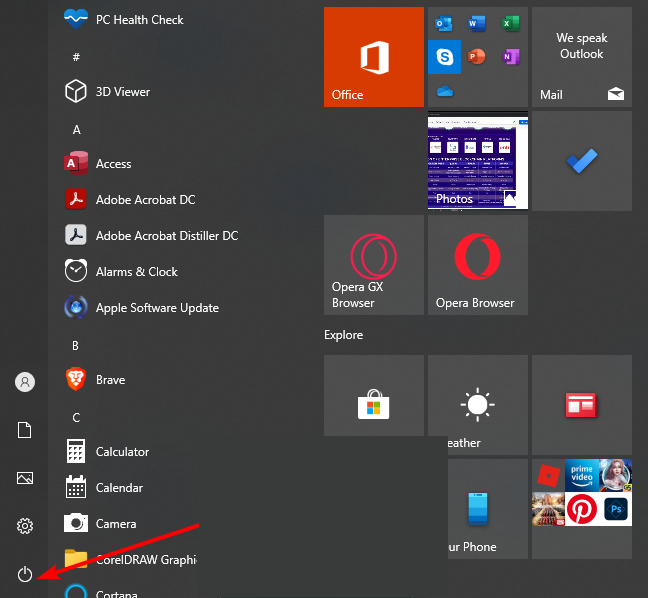Screen dimensions: 648x598
Task: Open Alarms & Clock app entry
Action: click(136, 272)
